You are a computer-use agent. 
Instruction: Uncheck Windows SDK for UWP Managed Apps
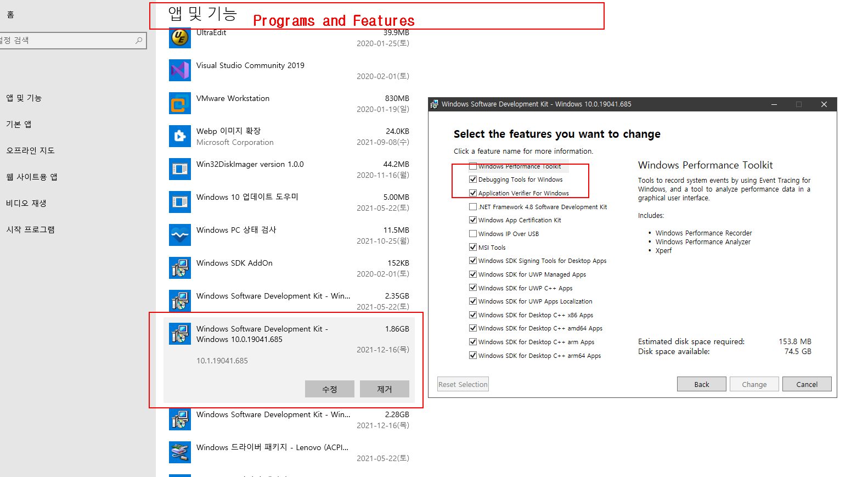[473, 274]
